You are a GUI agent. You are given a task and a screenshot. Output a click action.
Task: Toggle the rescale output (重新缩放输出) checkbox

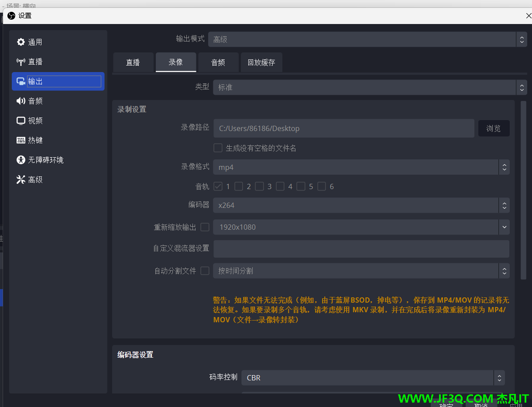coord(205,227)
